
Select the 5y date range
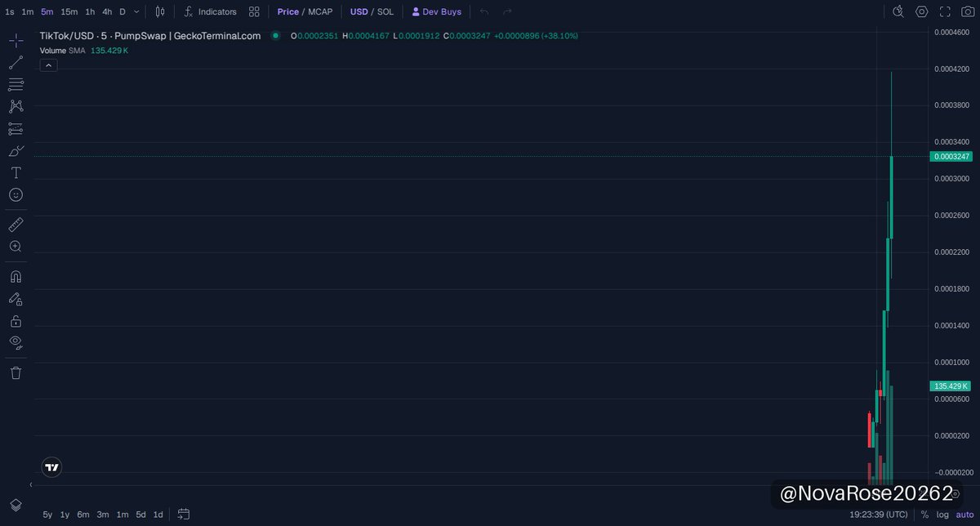pyautogui.click(x=47, y=515)
